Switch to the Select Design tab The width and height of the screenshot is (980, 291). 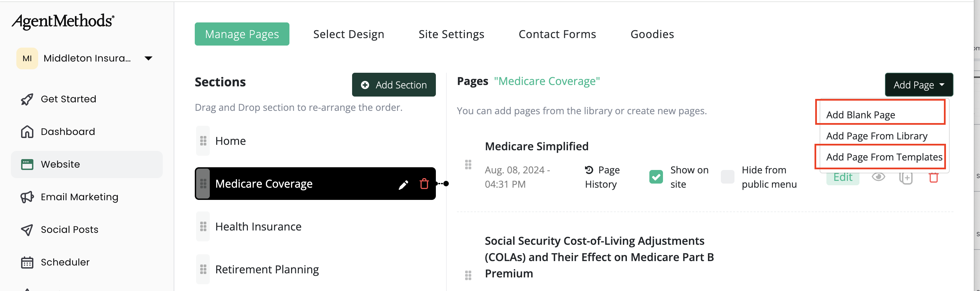(x=348, y=34)
